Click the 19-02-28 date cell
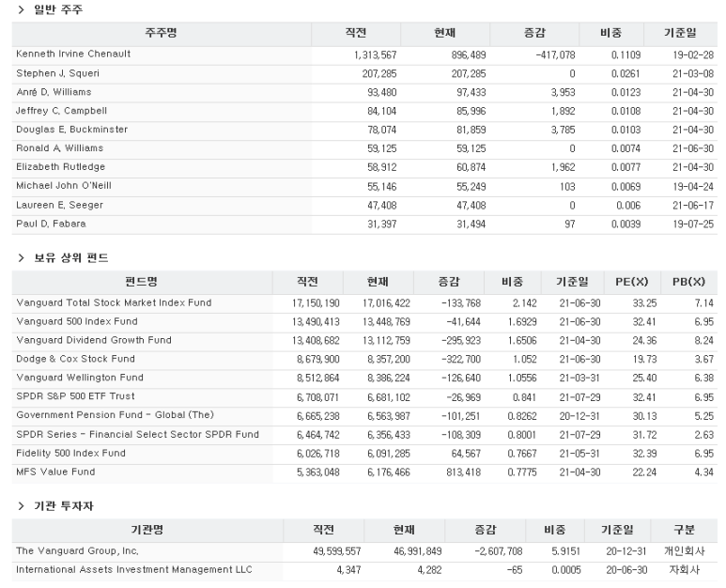Screen dimensions: 726x588 pyautogui.click(x=693, y=55)
